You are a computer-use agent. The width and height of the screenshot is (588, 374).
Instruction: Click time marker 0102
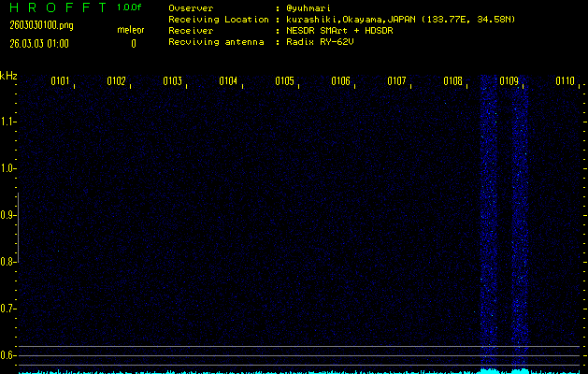click(116, 81)
